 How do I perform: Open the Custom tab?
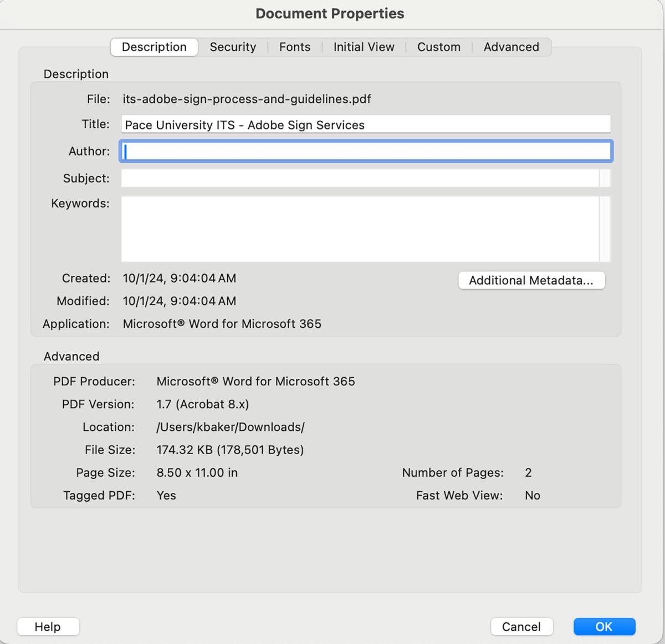click(x=439, y=47)
